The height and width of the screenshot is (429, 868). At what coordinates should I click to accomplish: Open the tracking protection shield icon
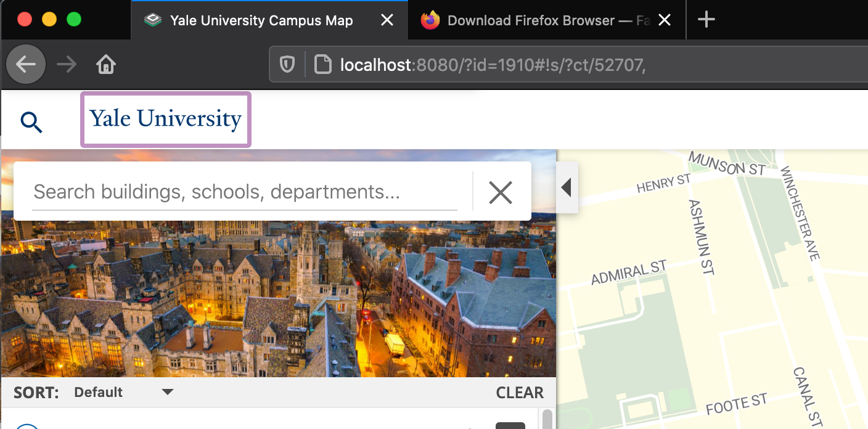(287, 64)
